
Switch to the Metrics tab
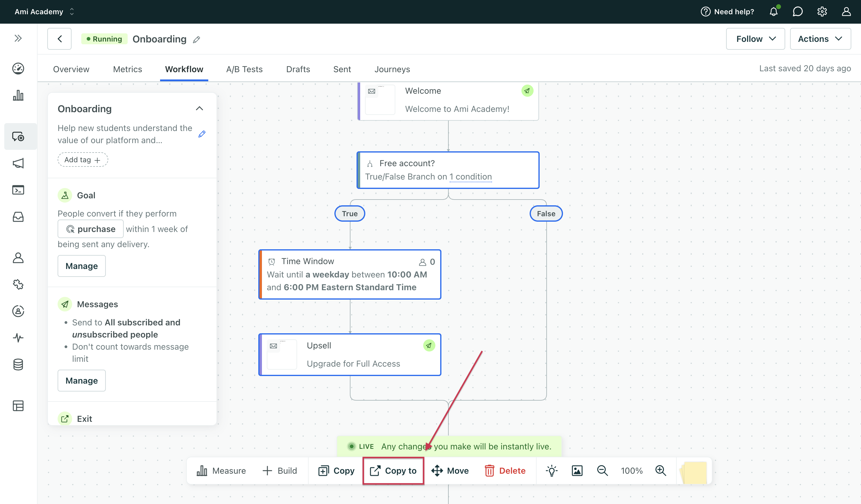[127, 69]
